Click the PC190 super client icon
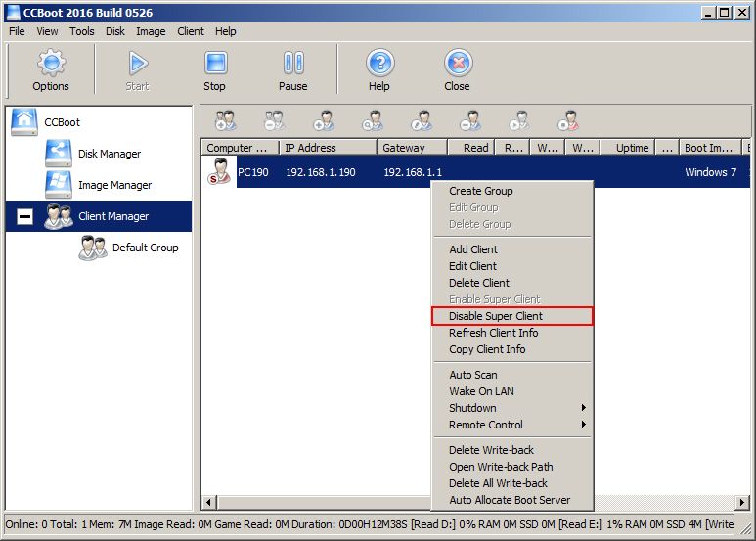This screenshot has height=541, width=756. pyautogui.click(x=219, y=171)
